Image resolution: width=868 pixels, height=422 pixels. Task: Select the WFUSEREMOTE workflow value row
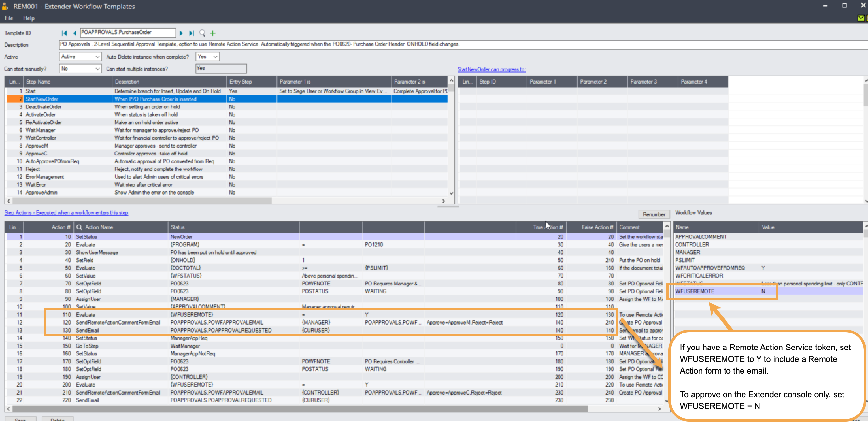[x=694, y=291]
